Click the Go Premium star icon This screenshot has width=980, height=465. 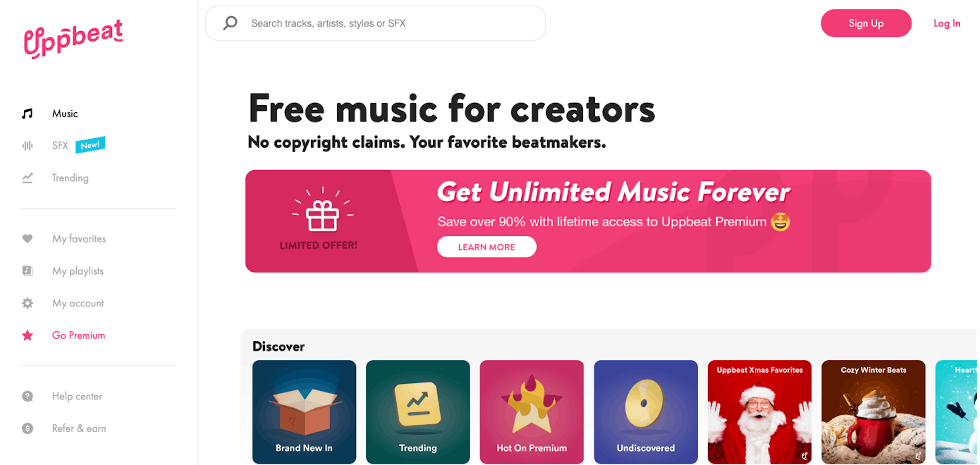(x=27, y=335)
